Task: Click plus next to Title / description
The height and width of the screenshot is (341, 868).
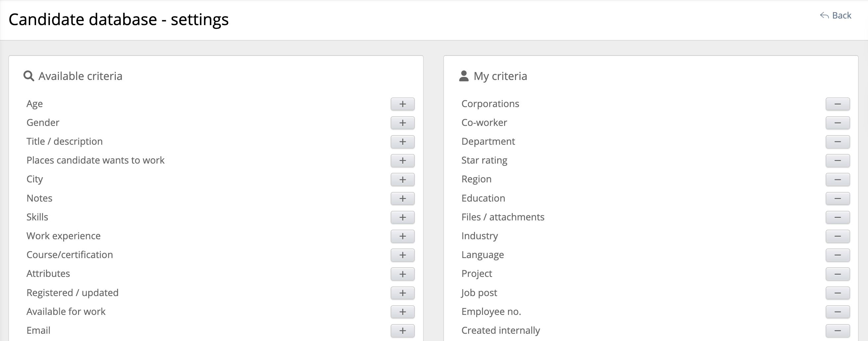Action: point(402,142)
